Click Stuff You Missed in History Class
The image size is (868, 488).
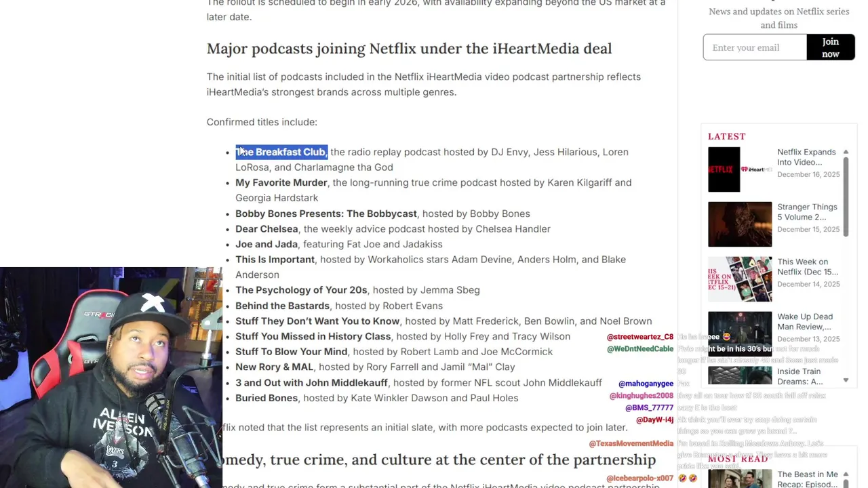click(313, 336)
